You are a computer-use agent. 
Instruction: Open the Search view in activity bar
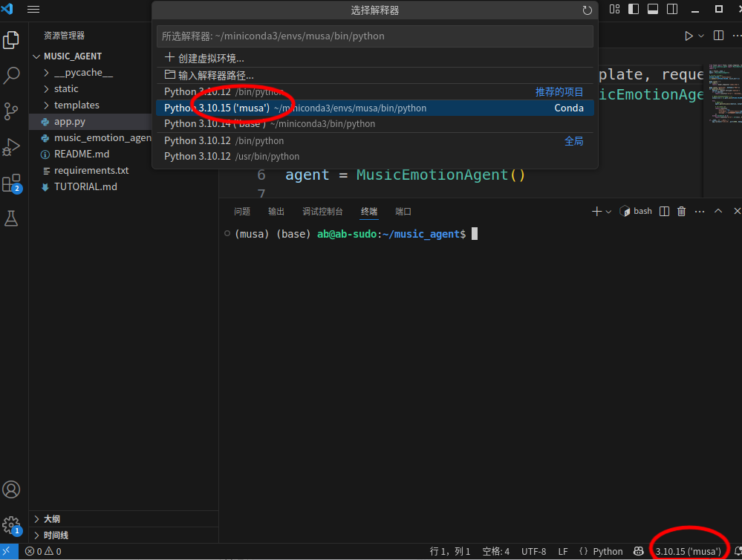[x=11, y=75]
